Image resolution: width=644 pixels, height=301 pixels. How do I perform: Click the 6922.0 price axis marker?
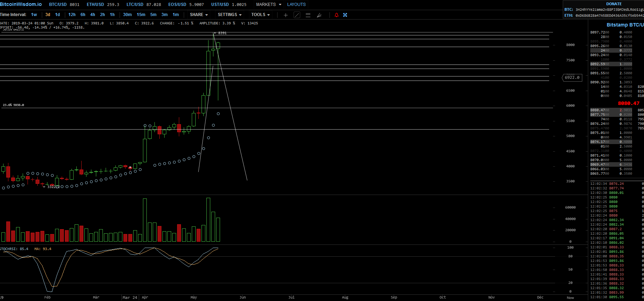(572, 77)
